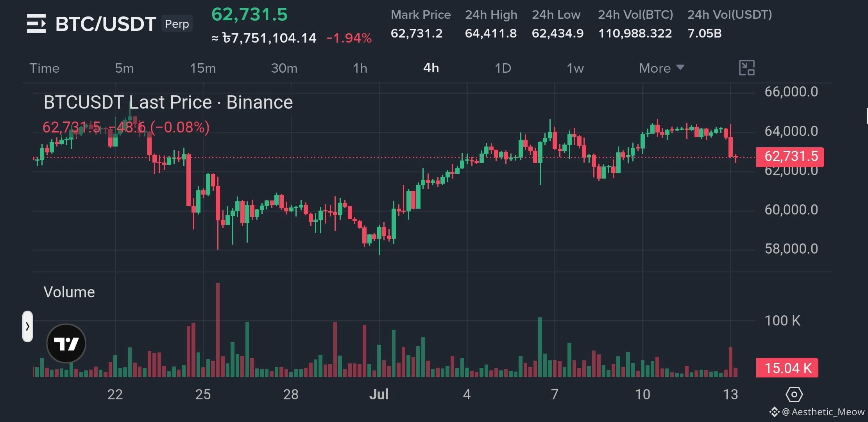
Task: Click the Perp contract badge
Action: (x=177, y=24)
